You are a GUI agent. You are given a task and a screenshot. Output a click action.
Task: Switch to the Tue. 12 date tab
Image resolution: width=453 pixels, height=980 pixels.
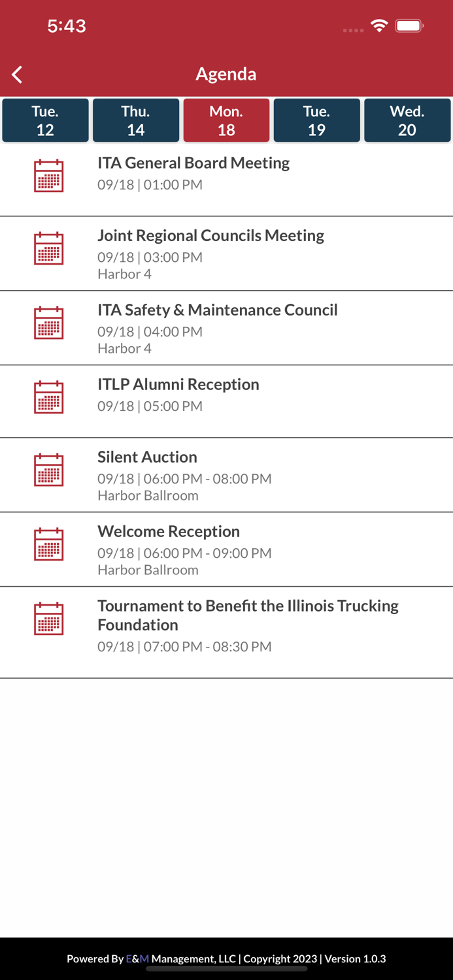[45, 120]
